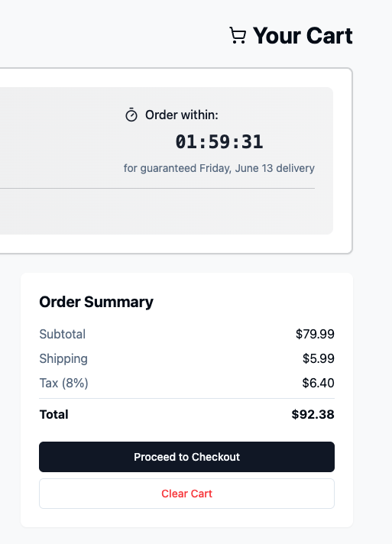Click the shopping cart icon
Image resolution: width=392 pixels, height=544 pixels.
[x=238, y=36]
